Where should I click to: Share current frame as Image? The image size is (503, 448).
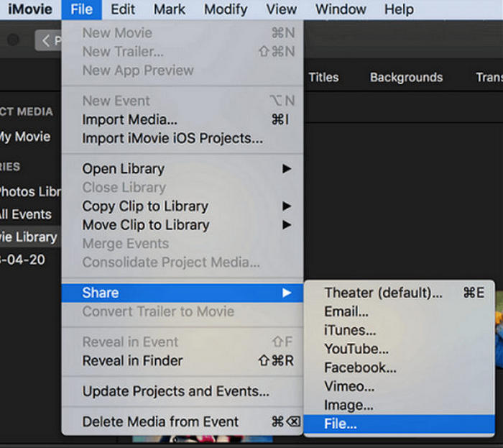tap(399, 405)
